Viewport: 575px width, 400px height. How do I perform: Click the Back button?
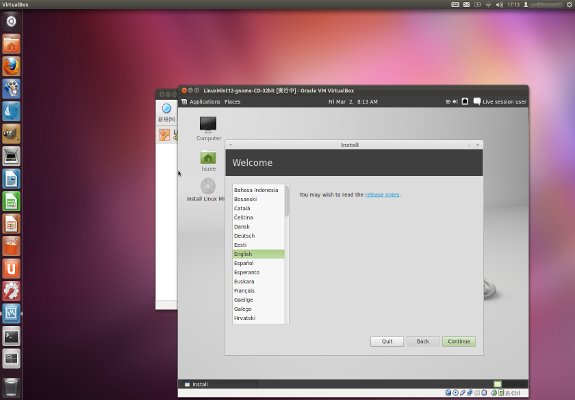click(423, 341)
